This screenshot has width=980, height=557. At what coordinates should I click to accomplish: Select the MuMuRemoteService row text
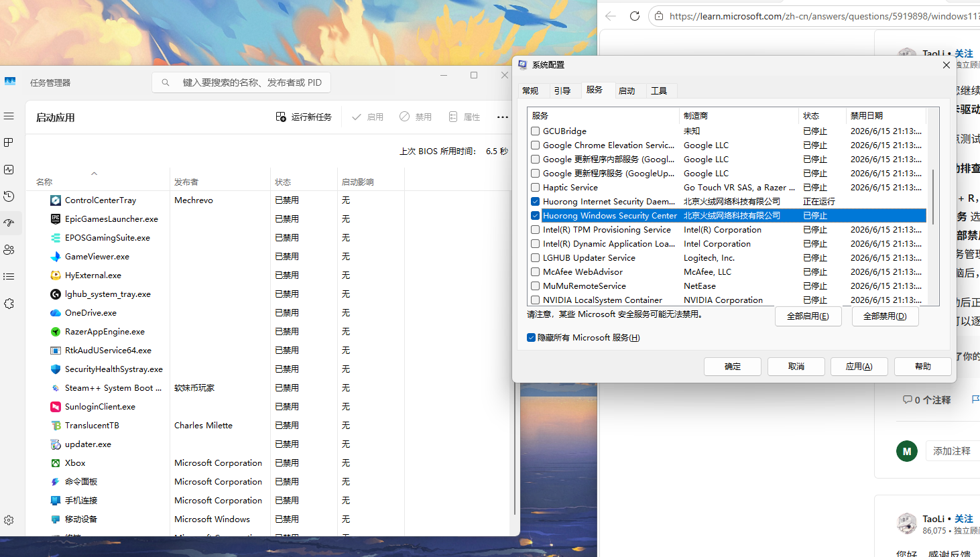point(585,286)
